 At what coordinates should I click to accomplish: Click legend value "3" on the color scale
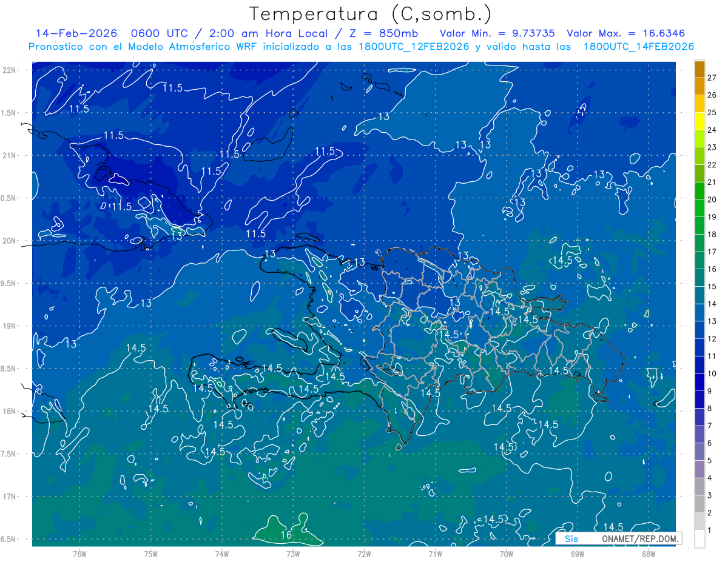click(x=710, y=495)
